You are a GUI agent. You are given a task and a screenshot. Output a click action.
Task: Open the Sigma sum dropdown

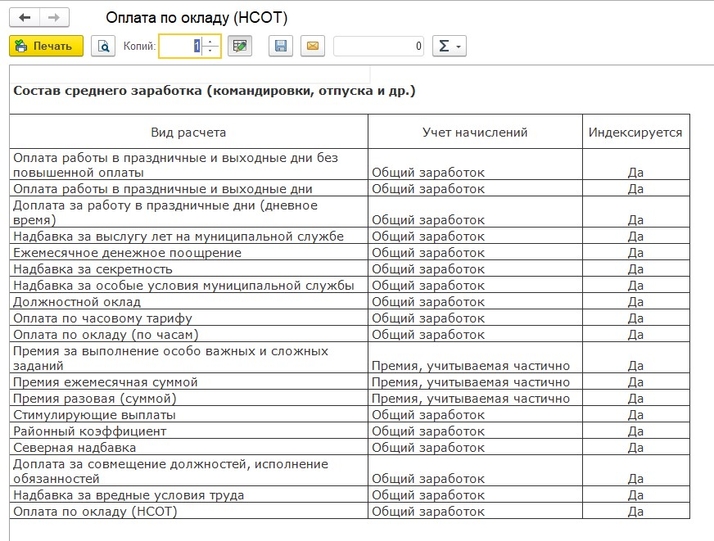tap(449, 46)
